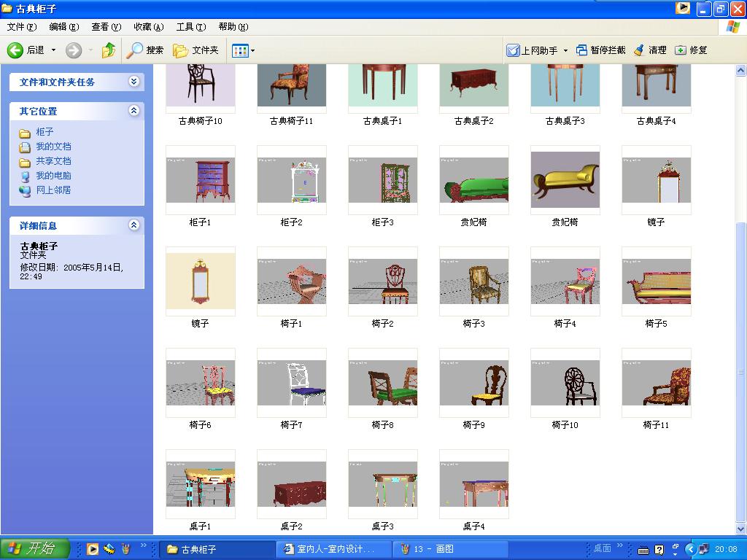Open the 我的文档 link
This screenshot has width=747, height=560.
53,147
